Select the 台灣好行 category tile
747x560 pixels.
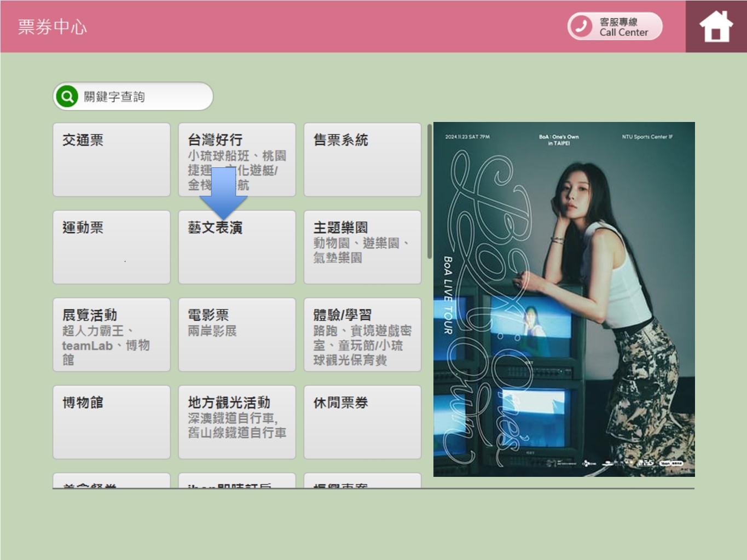[x=237, y=160]
